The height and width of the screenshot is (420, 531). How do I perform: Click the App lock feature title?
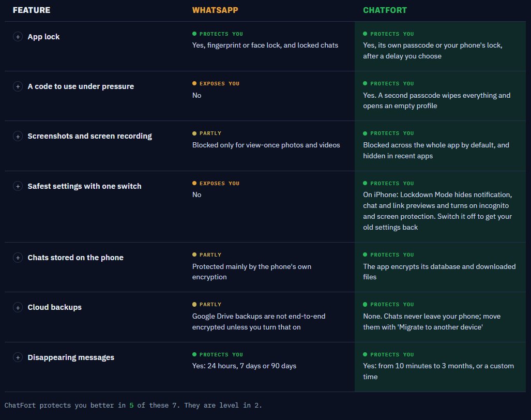(43, 37)
